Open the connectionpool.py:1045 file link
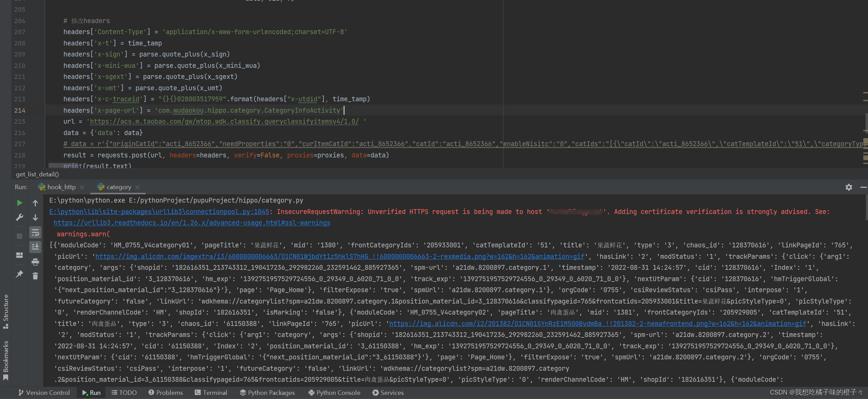This screenshot has width=868, height=399. [159, 212]
